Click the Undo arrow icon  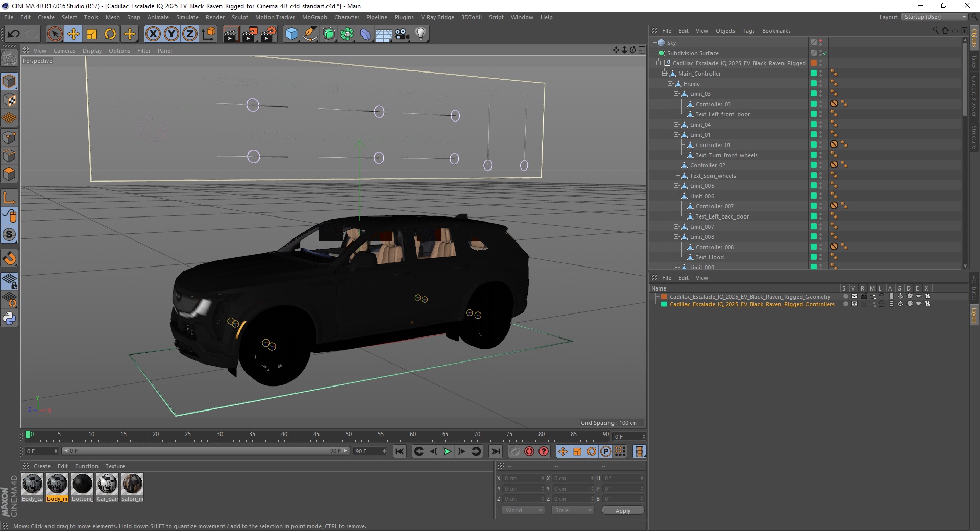[x=14, y=34]
